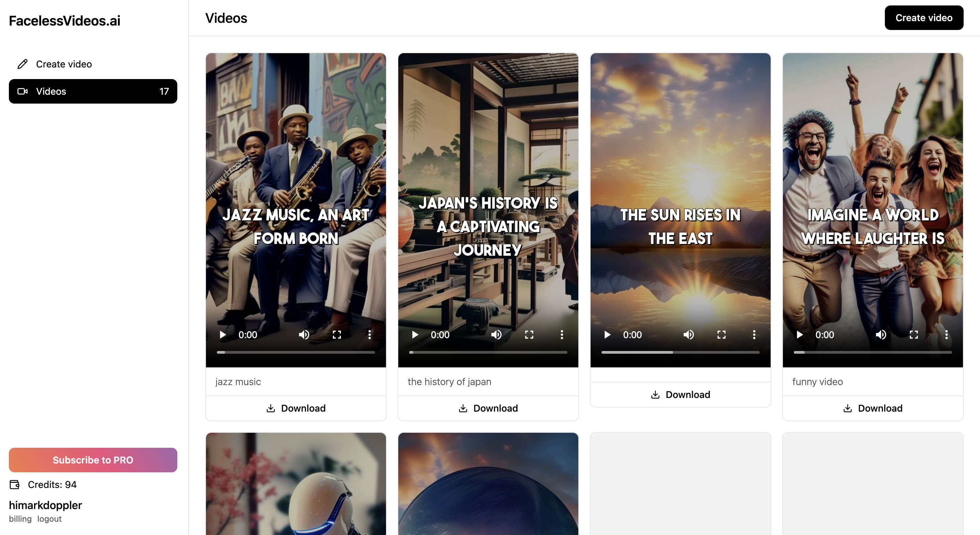Mute the Japan history video

click(x=496, y=335)
